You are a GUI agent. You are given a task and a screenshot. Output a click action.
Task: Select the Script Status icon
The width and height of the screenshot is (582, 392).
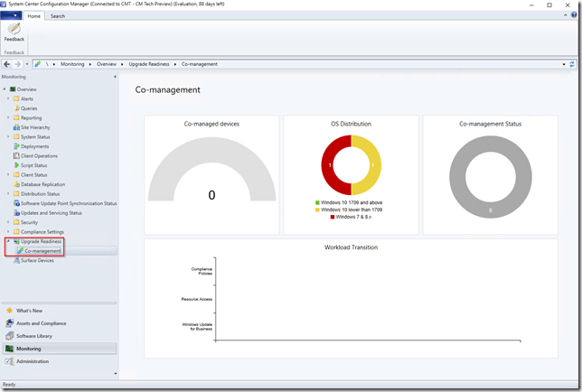click(x=16, y=165)
